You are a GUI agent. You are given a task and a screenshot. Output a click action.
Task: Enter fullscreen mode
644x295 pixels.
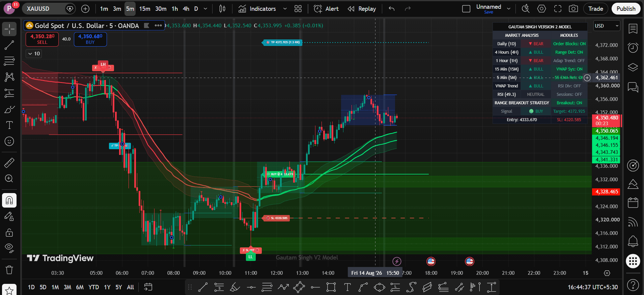pos(558,9)
